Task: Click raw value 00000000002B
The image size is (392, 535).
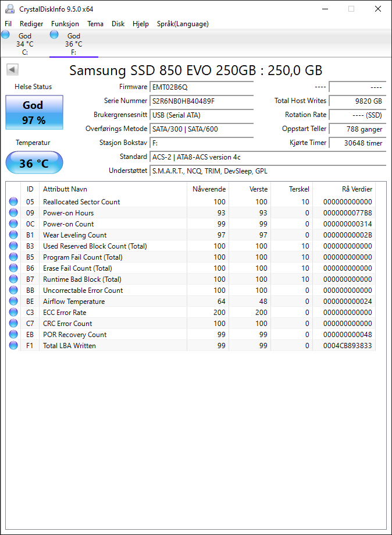Action: [x=348, y=235]
